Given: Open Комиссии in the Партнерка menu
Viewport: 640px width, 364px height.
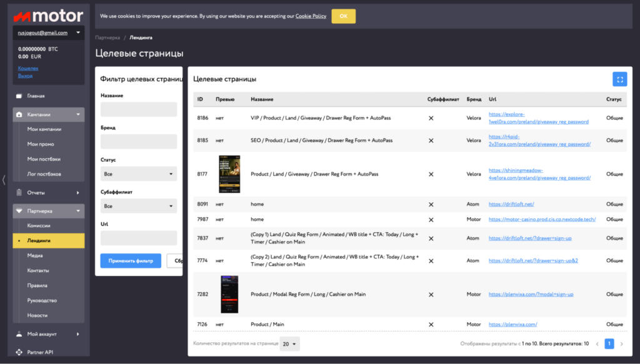Looking at the screenshot, I should point(39,225).
